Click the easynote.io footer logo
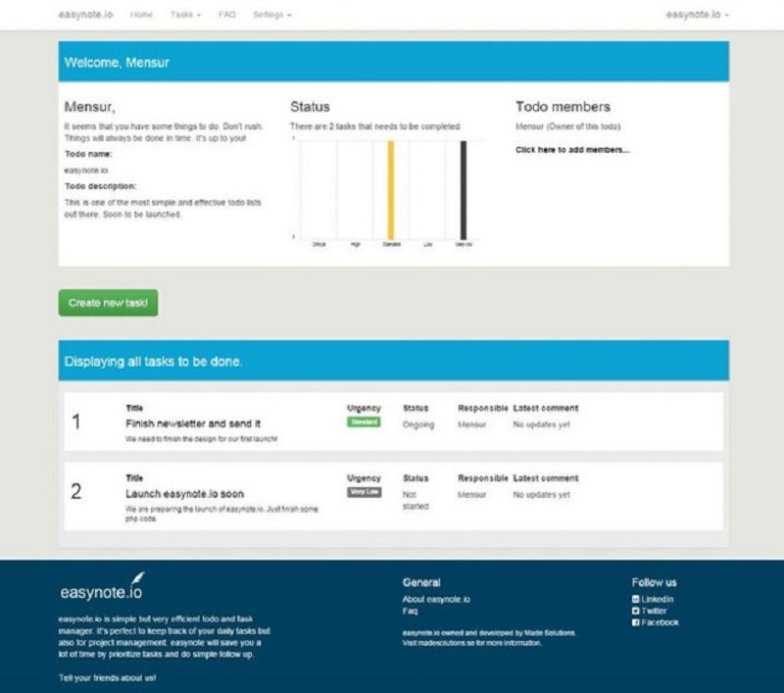784x693 pixels. click(x=102, y=586)
